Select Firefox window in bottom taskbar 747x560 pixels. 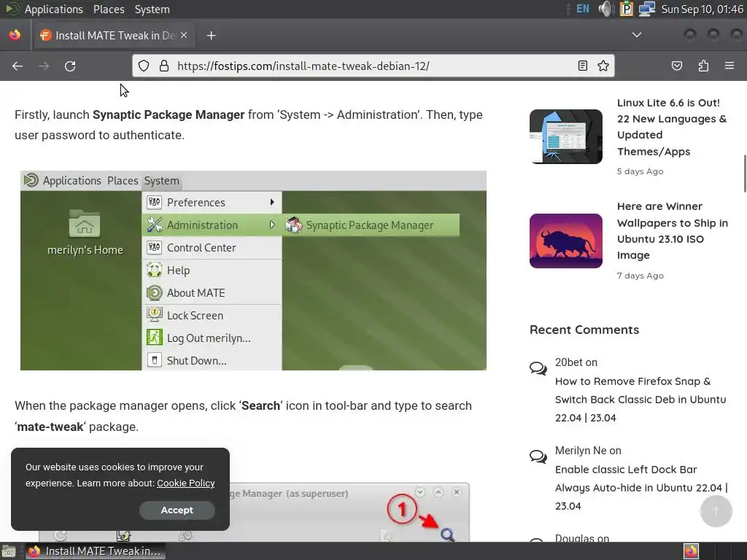(95, 551)
